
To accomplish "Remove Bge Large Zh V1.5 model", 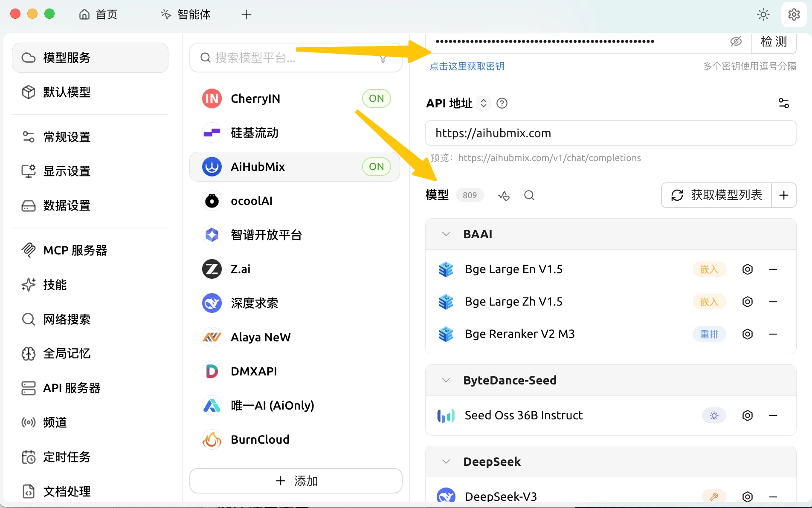I will click(773, 302).
